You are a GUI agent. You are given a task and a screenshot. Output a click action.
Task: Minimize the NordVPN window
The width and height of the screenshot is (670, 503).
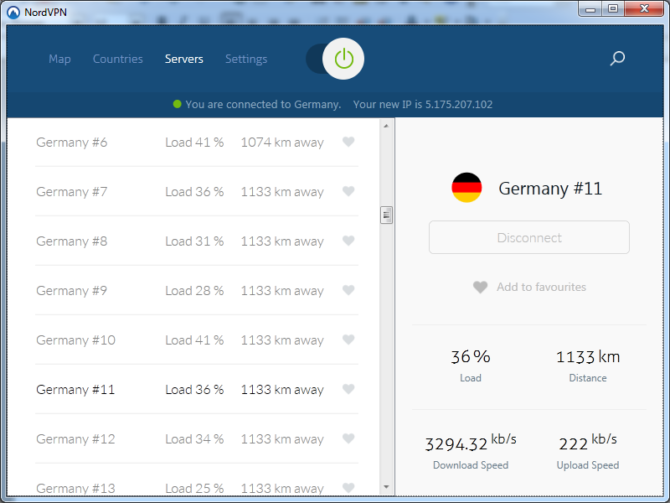tap(591, 9)
